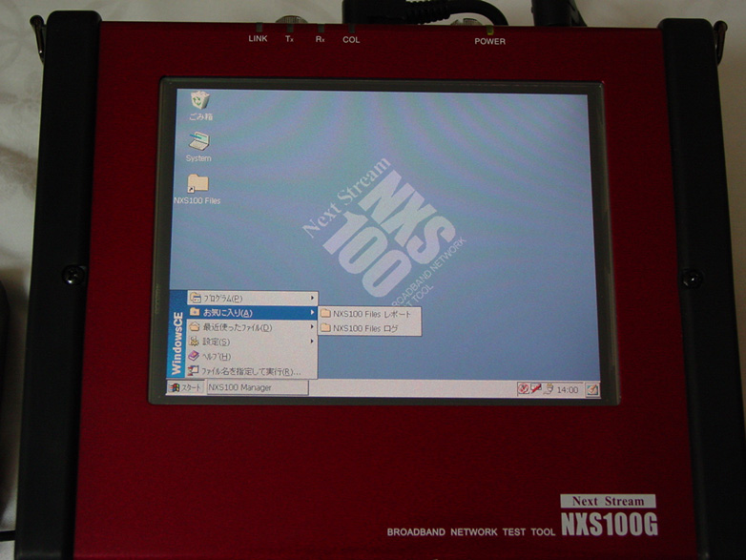The height and width of the screenshot is (560, 746).
Task: Open プログラム(P) in the start menu
Action: pos(252,299)
